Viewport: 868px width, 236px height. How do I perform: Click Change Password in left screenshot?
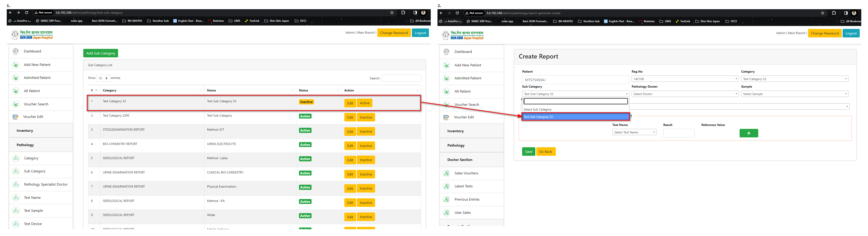click(394, 33)
